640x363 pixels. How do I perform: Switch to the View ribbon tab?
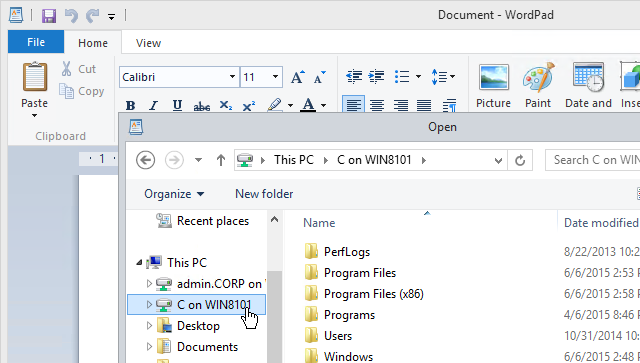click(148, 43)
